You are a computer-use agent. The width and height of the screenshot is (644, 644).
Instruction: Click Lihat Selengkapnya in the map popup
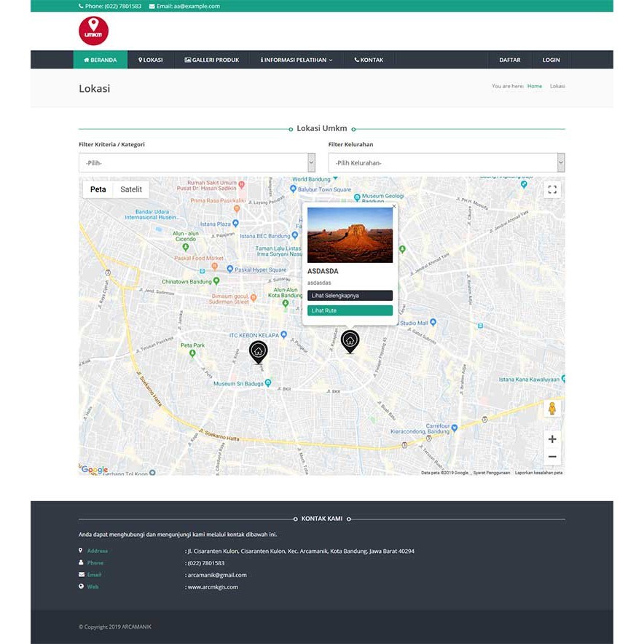tap(350, 295)
